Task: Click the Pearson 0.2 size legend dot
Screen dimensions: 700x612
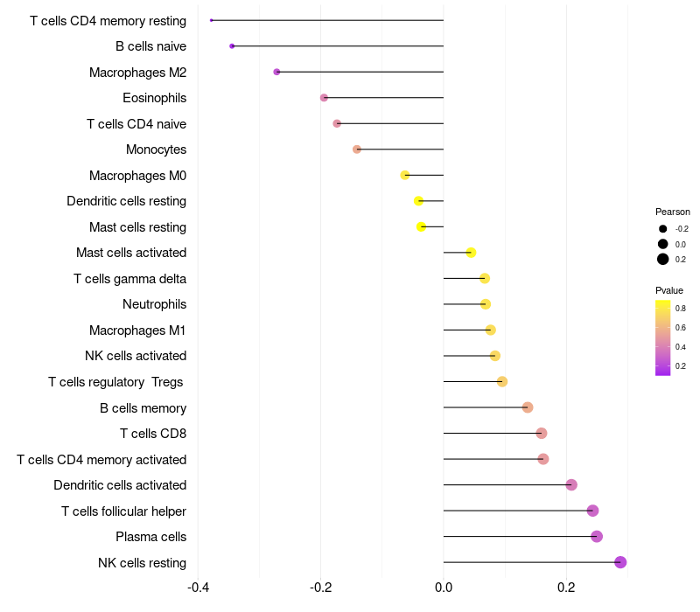Action: (x=663, y=259)
